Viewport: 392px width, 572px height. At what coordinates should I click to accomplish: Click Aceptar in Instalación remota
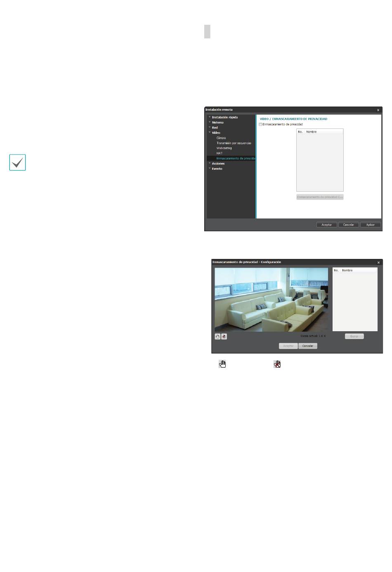(x=327, y=225)
